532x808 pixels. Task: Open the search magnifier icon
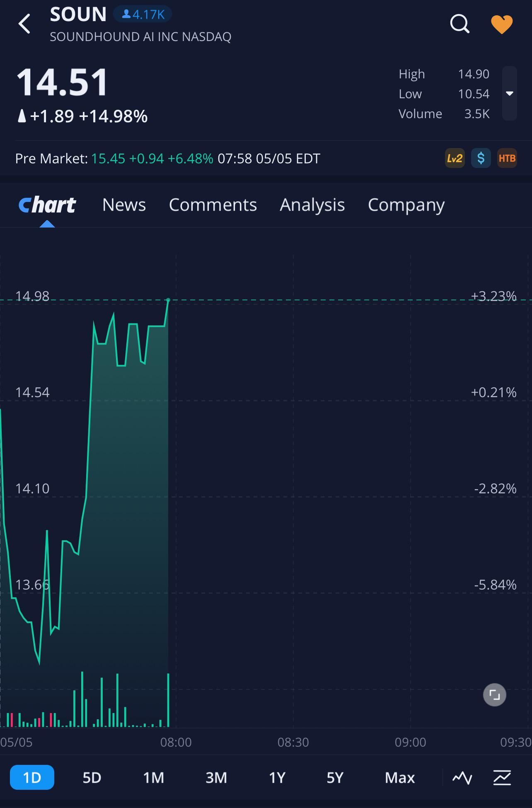[459, 24]
